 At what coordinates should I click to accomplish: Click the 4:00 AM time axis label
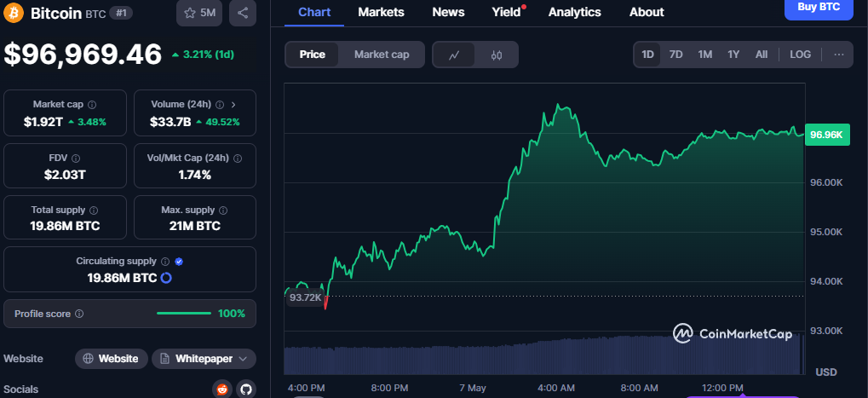tap(555, 388)
